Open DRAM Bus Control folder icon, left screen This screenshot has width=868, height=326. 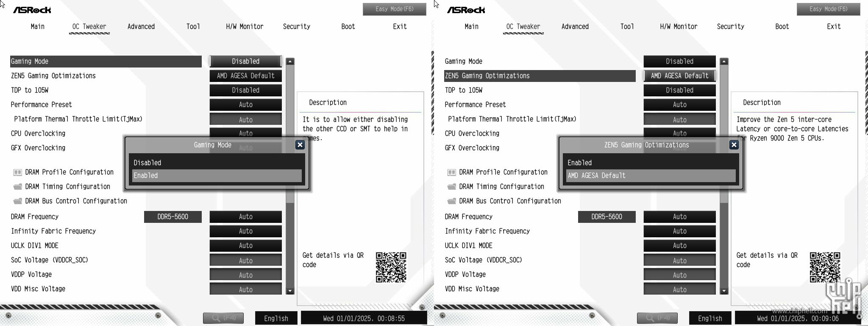pyautogui.click(x=18, y=201)
